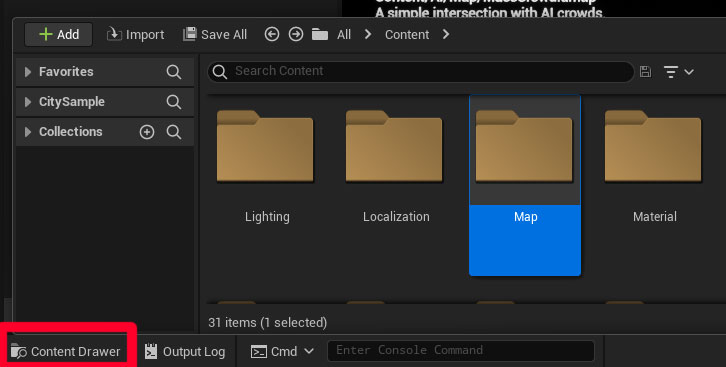The height and width of the screenshot is (367, 726).
Task: Expand the chevron after All breadcrumb
Action: [x=368, y=34]
